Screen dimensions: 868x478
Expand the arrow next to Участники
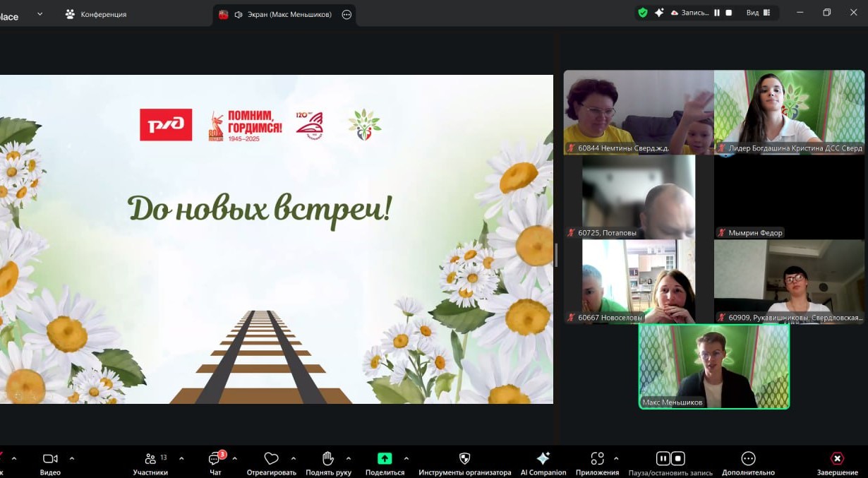[181, 458]
